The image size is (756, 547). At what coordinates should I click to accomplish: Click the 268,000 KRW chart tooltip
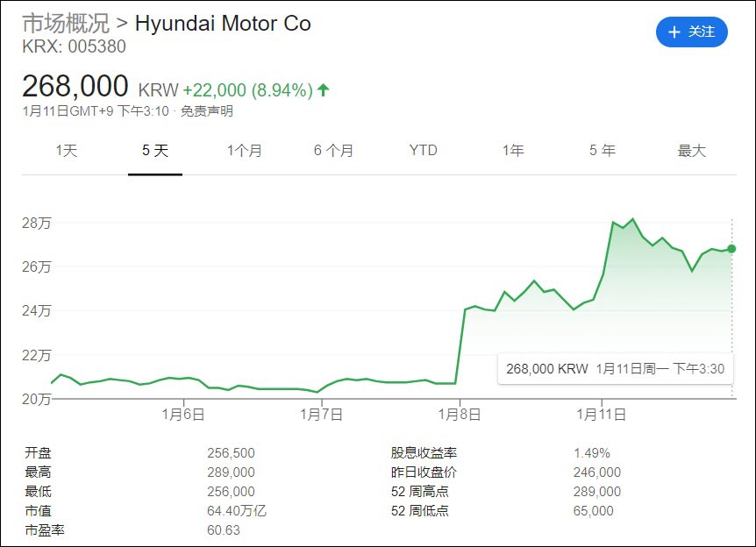(x=615, y=369)
